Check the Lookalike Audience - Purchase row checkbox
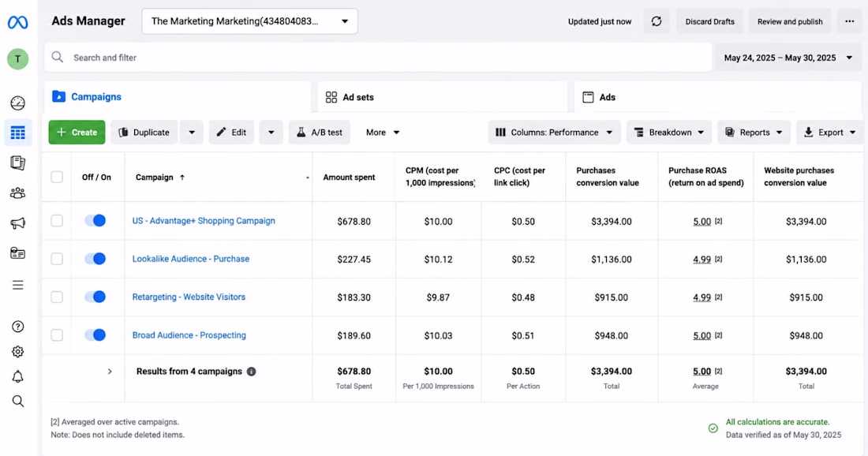The image size is (868, 456). (57, 259)
